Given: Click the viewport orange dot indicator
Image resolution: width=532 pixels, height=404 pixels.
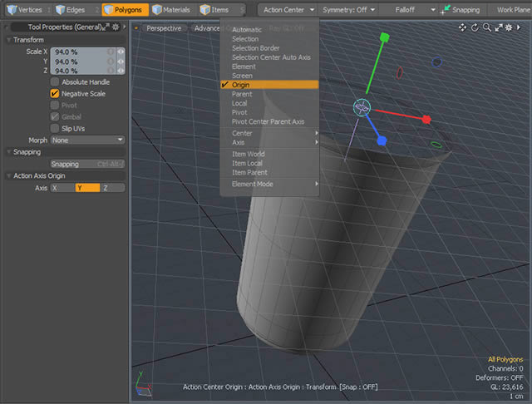Looking at the screenshot, I should click(136, 28).
